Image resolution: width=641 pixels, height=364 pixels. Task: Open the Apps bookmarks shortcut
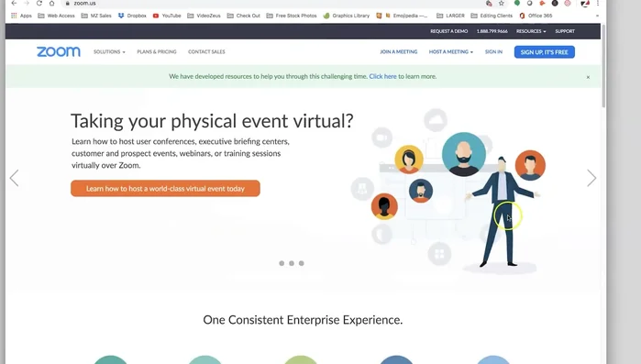click(21, 16)
